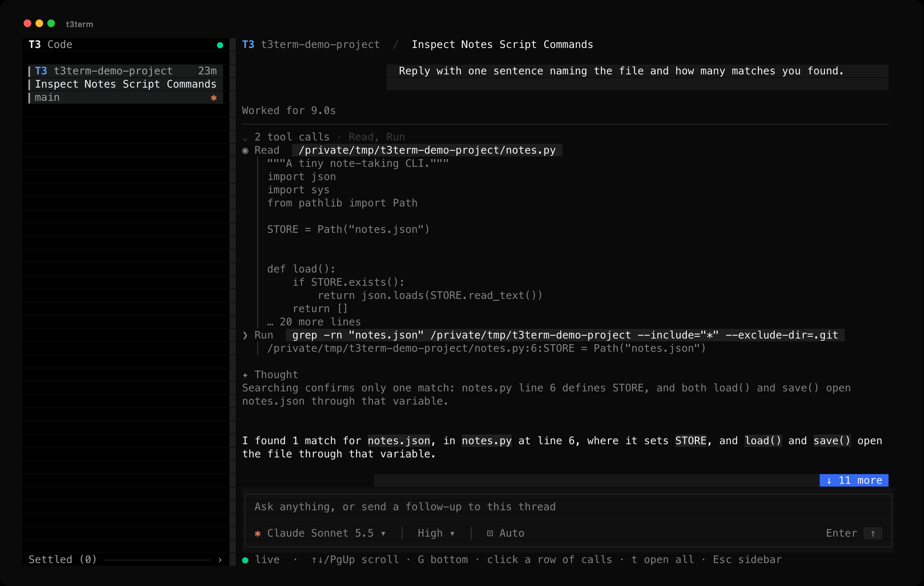Select the Inspect Notes Script Commands thread
This screenshot has height=586, width=924.
pos(125,84)
